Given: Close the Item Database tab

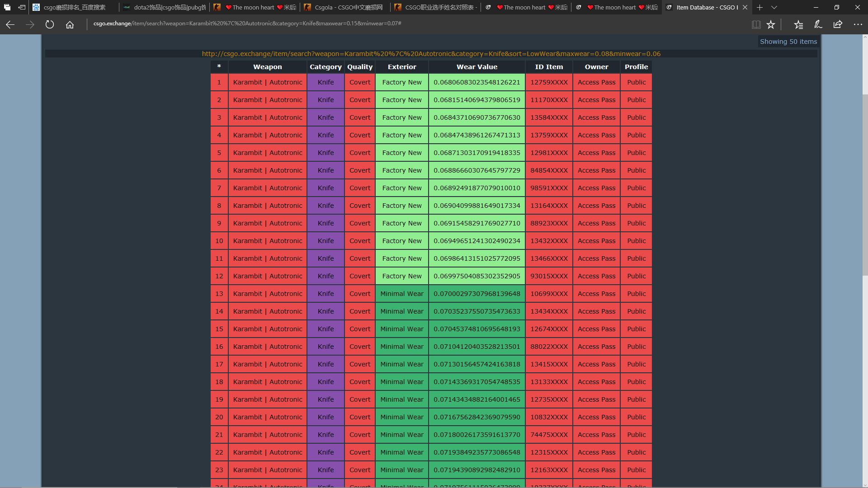Looking at the screenshot, I should pos(745,7).
